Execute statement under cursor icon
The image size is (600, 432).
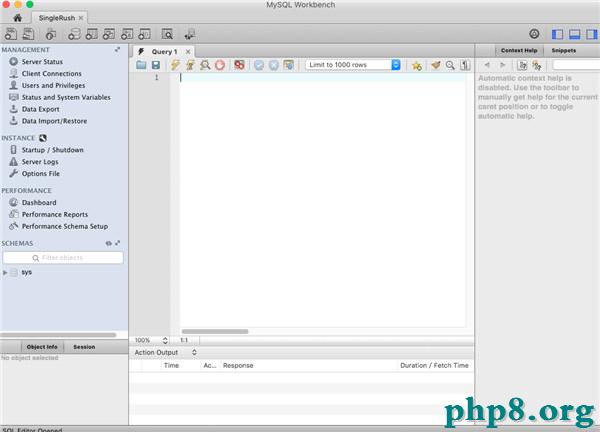190,65
